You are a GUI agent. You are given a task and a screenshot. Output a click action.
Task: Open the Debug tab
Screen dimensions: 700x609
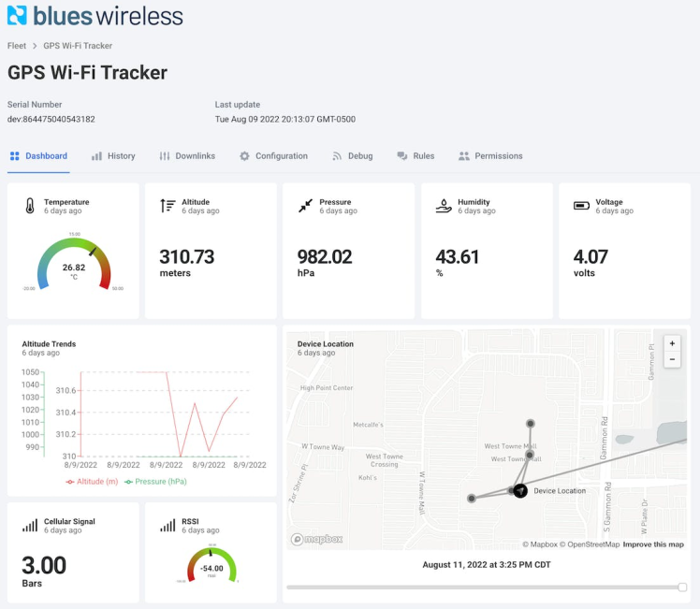point(353,155)
